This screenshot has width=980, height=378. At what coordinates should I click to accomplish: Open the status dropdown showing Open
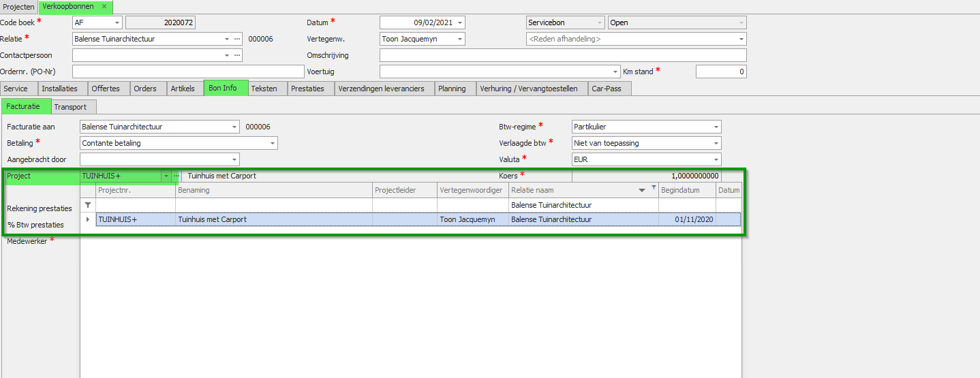741,22
